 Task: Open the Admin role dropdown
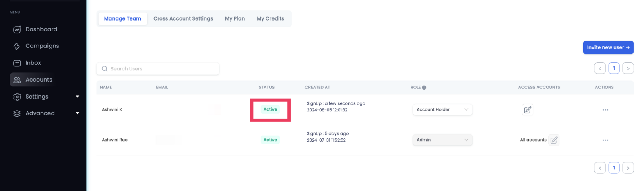pos(442,140)
